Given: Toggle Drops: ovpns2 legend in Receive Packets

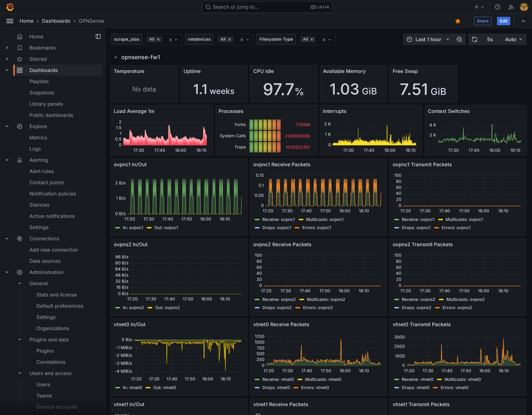Looking at the screenshot, I should [273, 307].
